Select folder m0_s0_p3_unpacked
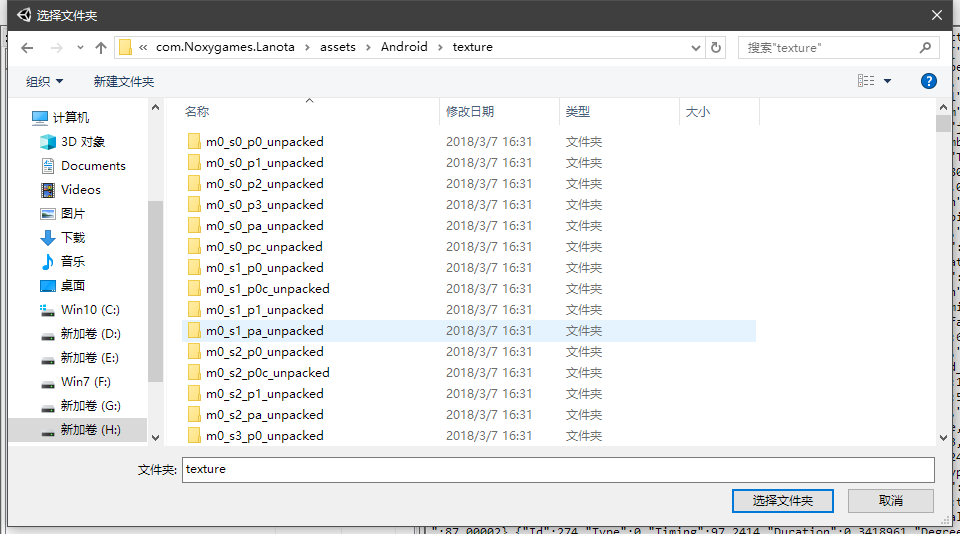The image size is (960, 534). pos(469,205)
